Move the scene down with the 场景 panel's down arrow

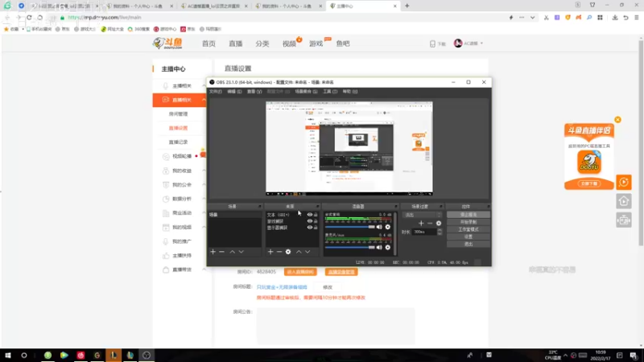[x=241, y=252]
